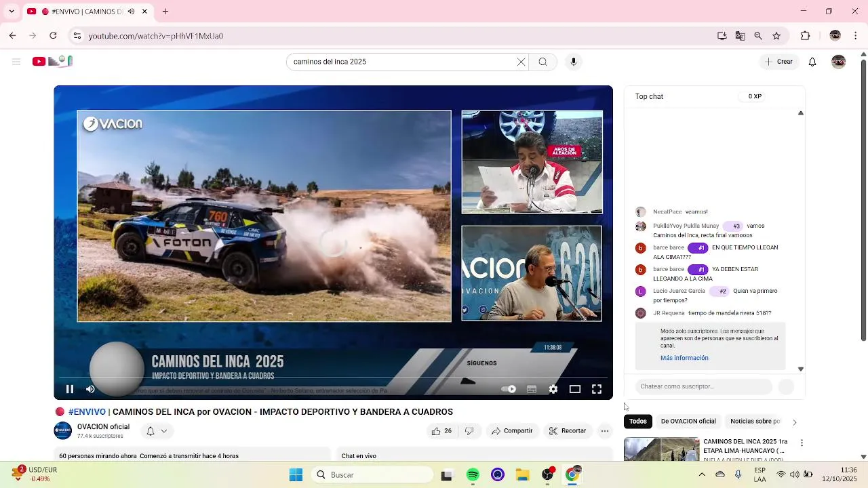Image resolution: width=868 pixels, height=488 pixels.
Task: Pause the live video
Action: point(69,389)
